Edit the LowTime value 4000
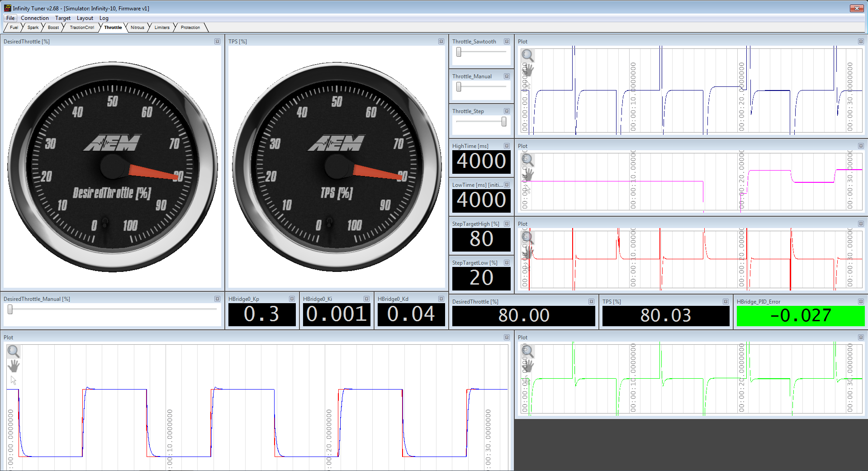This screenshot has width=868, height=471. (481, 200)
